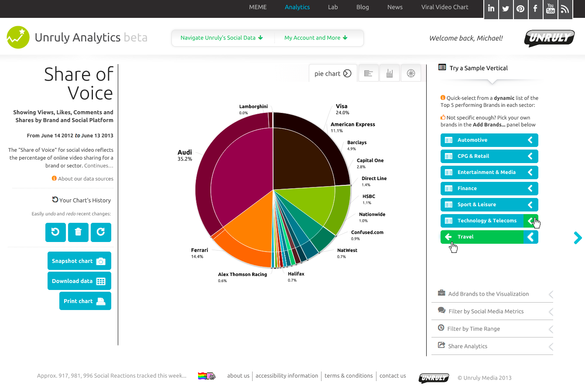Switch to vertical column chart view
The height and width of the screenshot is (392, 585).
pos(390,73)
